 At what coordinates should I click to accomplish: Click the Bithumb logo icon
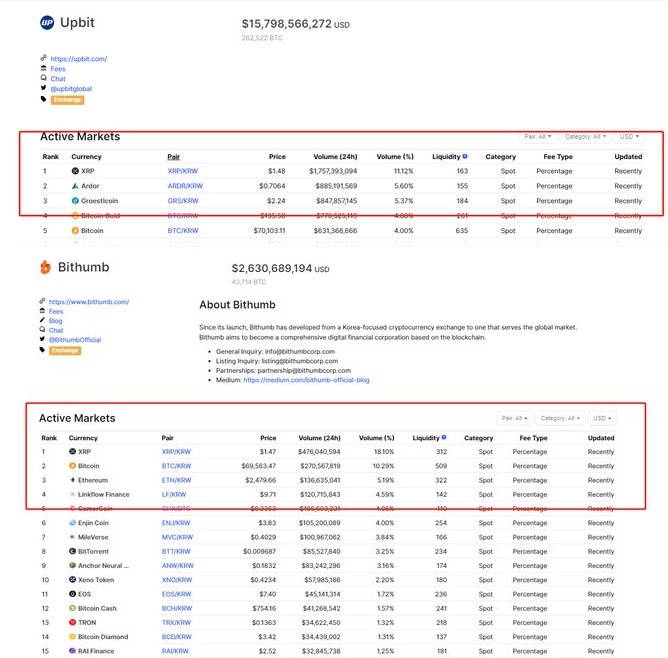[x=45, y=267]
